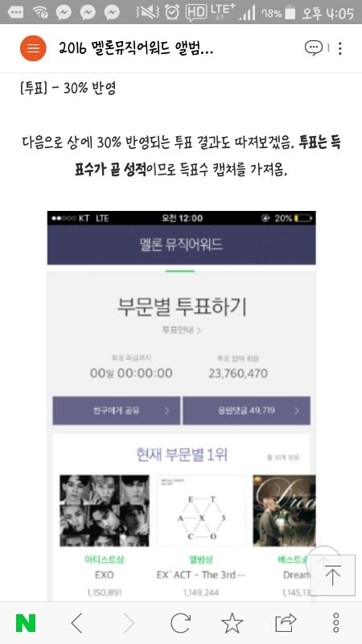Open the EXO artist award thumbnail
This screenshot has height=644, width=362.
105,510
